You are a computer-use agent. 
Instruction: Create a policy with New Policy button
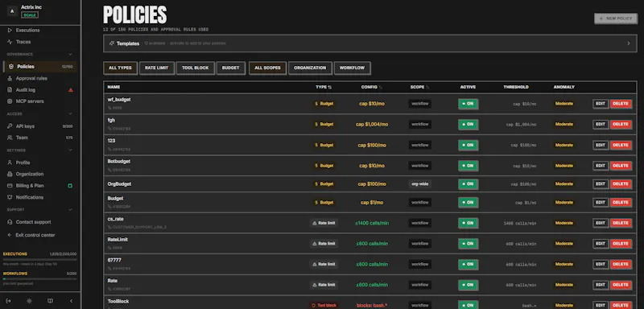[x=616, y=19]
